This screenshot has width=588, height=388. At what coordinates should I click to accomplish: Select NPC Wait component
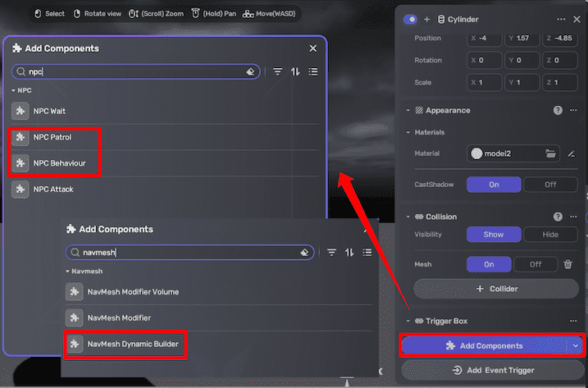[x=165, y=111]
